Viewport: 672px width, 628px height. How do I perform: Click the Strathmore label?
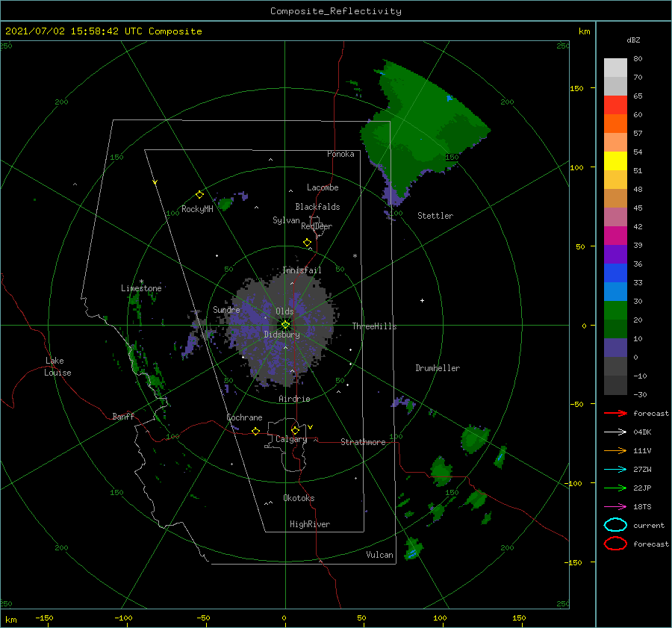click(363, 442)
